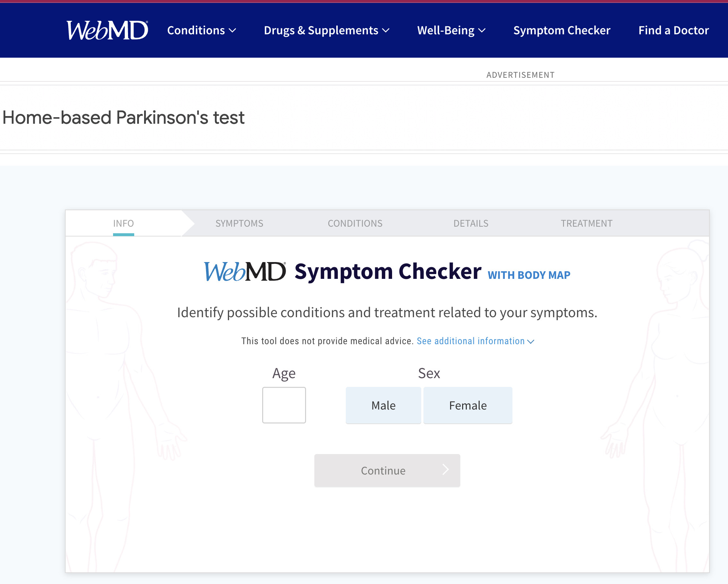
Task: Click the Symptom Checker body map label
Action: coord(528,275)
